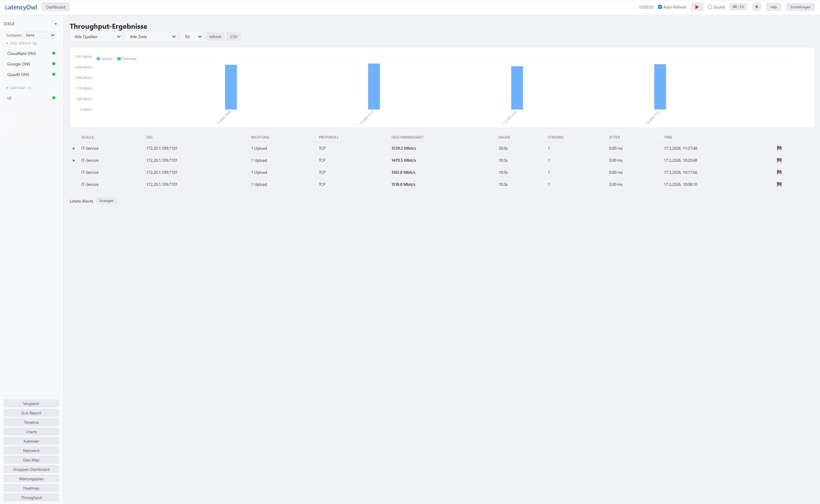820x504 pixels.
Task: Start a test run with the red play icon
Action: click(x=697, y=7)
